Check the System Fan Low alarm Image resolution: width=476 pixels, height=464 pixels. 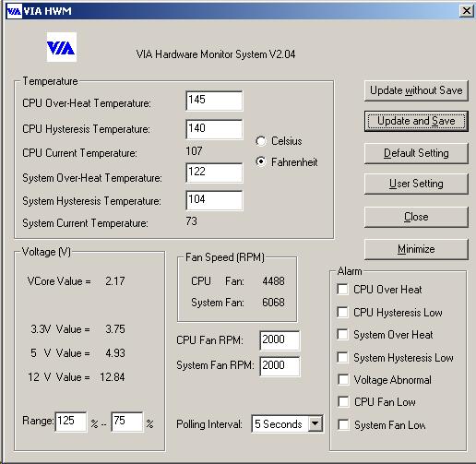pyautogui.click(x=343, y=424)
